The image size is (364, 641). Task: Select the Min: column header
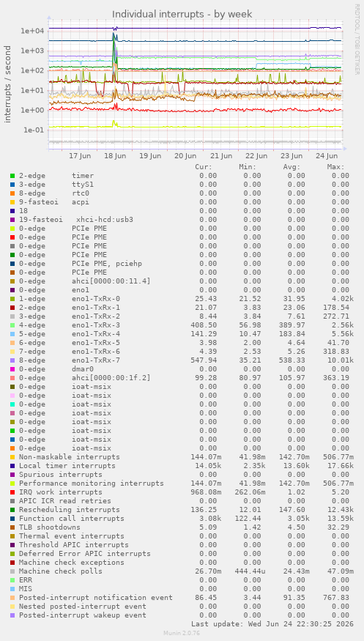248,167
